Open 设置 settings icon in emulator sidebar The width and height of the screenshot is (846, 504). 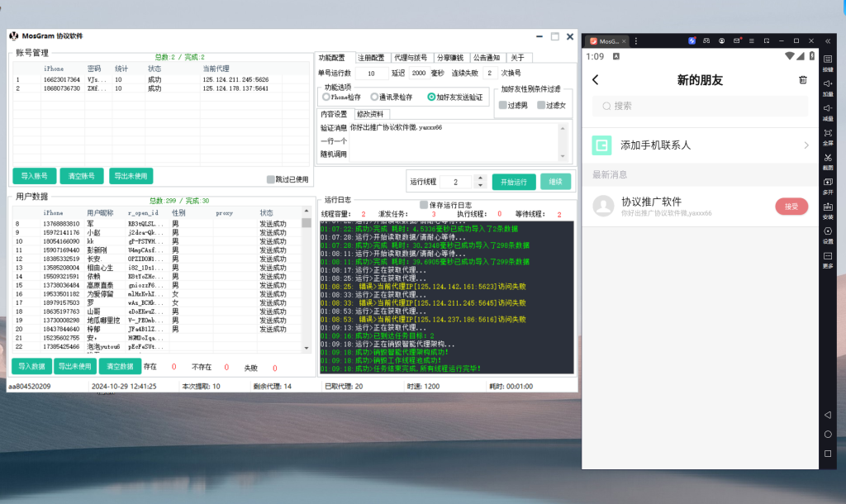click(x=827, y=231)
